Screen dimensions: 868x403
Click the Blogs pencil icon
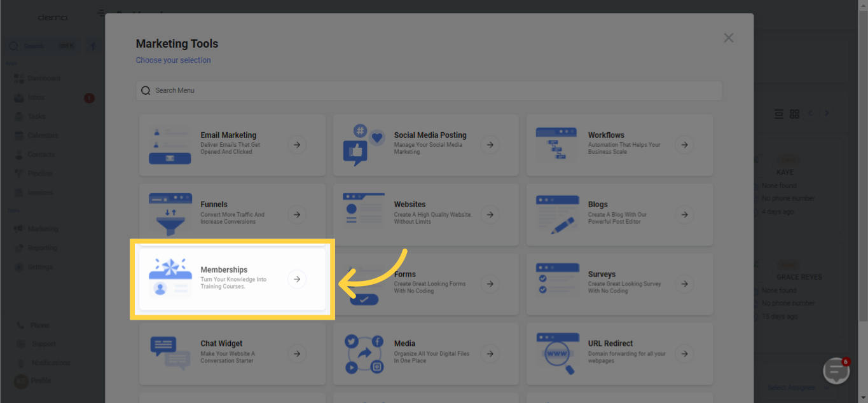click(557, 214)
